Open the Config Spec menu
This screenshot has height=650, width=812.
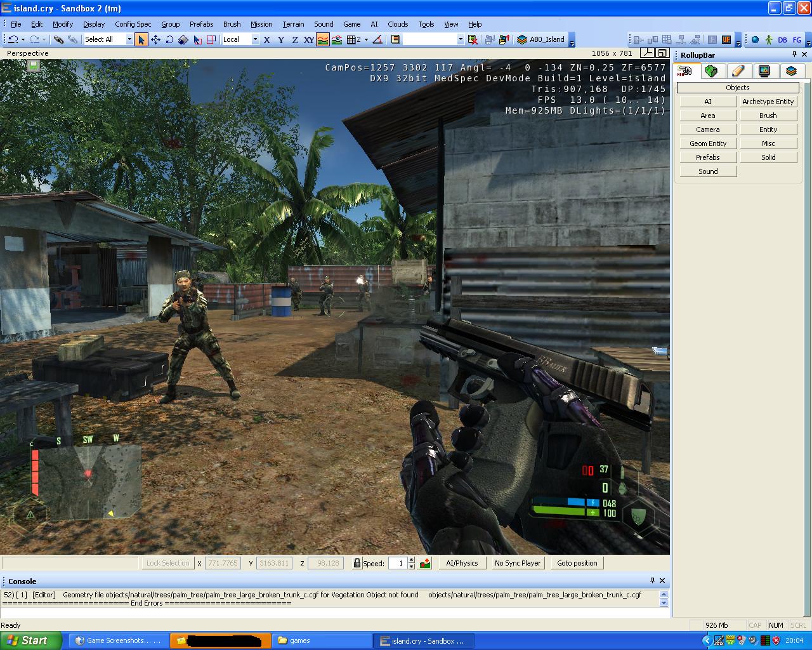coord(133,24)
